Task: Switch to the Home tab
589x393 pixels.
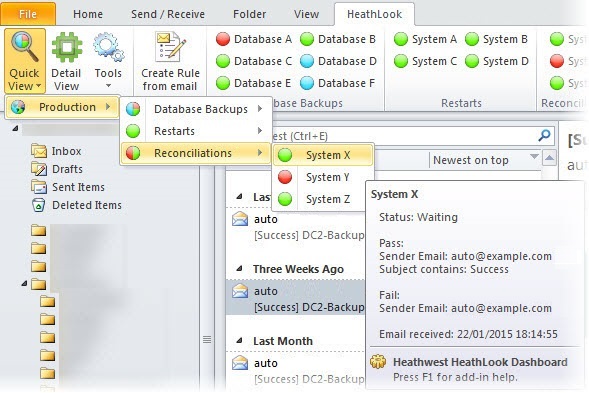Action: (88, 14)
